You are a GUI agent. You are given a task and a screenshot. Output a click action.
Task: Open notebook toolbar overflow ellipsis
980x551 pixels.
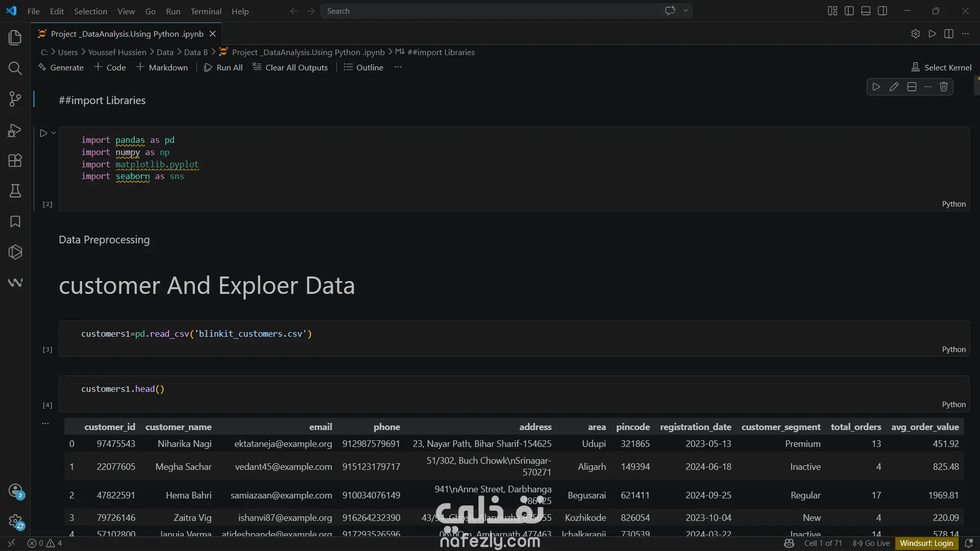(x=398, y=67)
